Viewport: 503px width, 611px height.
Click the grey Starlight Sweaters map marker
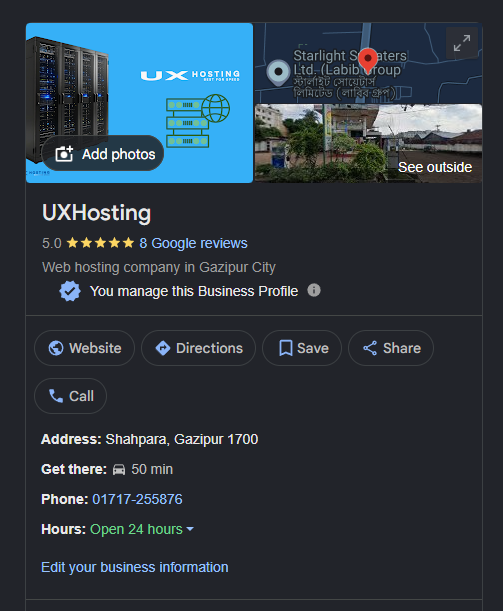coord(278,72)
